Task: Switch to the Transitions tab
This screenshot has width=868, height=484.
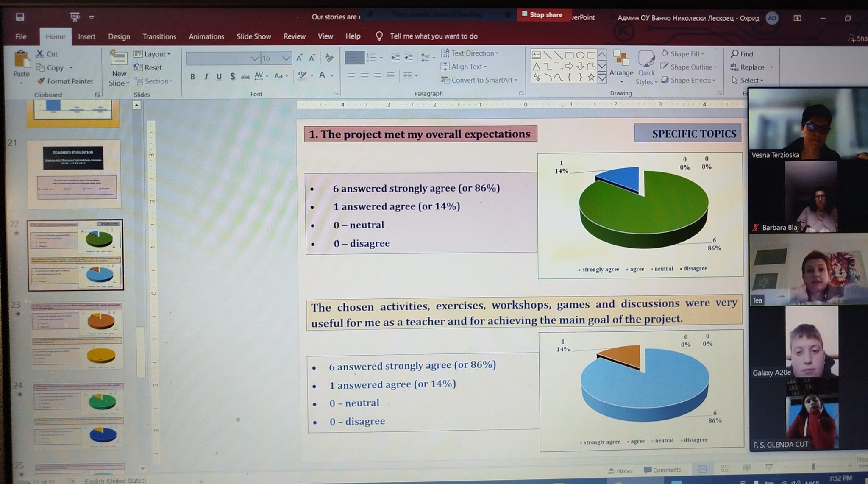Action: click(x=159, y=36)
